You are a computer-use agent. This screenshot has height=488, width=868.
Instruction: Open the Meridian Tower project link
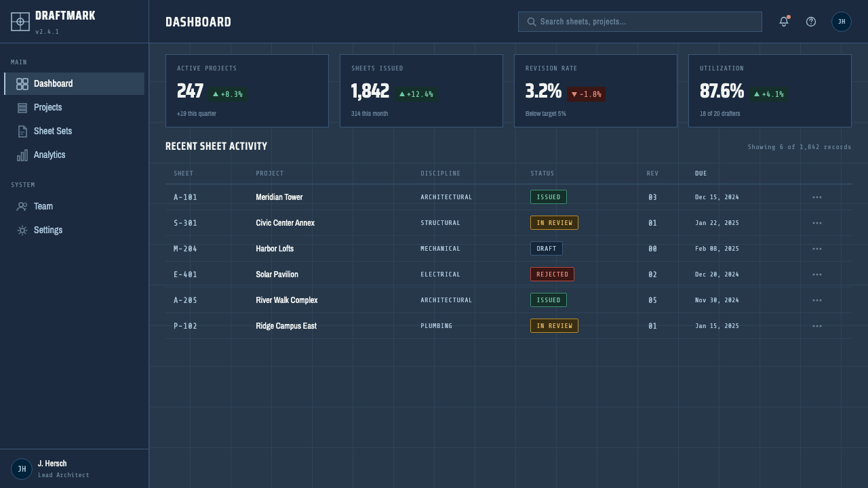coord(279,197)
